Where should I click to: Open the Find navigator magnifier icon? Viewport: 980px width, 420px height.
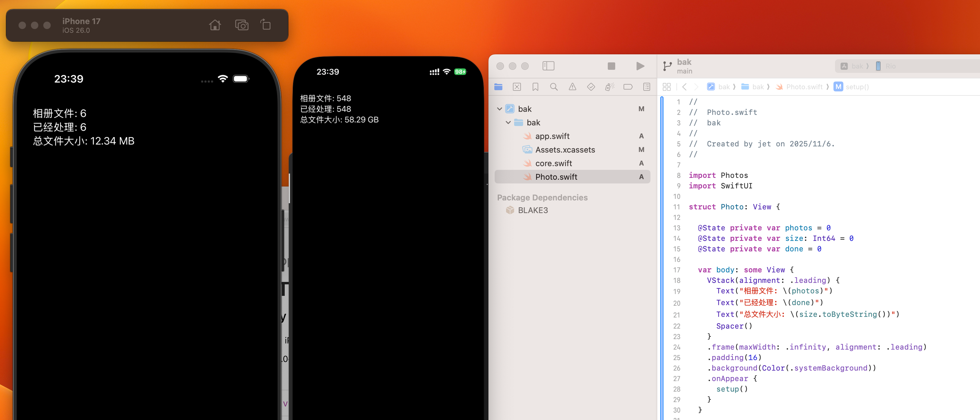(554, 87)
